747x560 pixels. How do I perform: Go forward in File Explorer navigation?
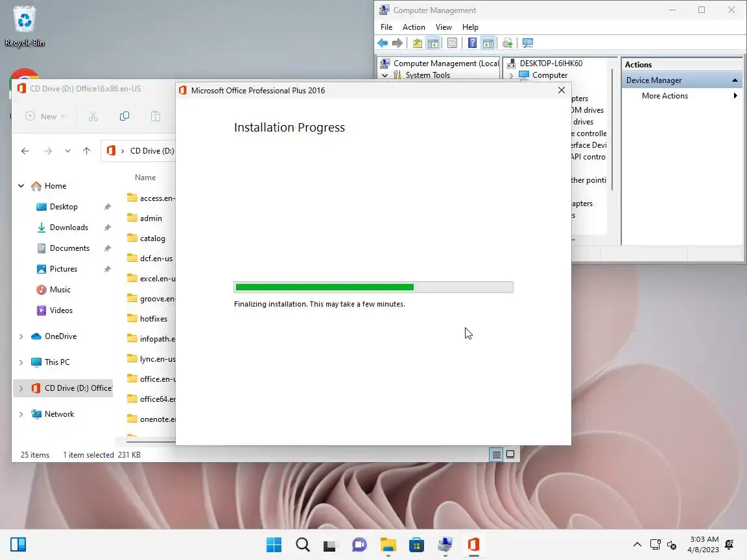pos(47,151)
